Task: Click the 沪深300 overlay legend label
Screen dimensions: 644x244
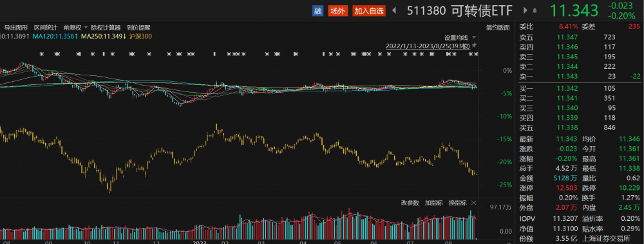Action: point(140,37)
